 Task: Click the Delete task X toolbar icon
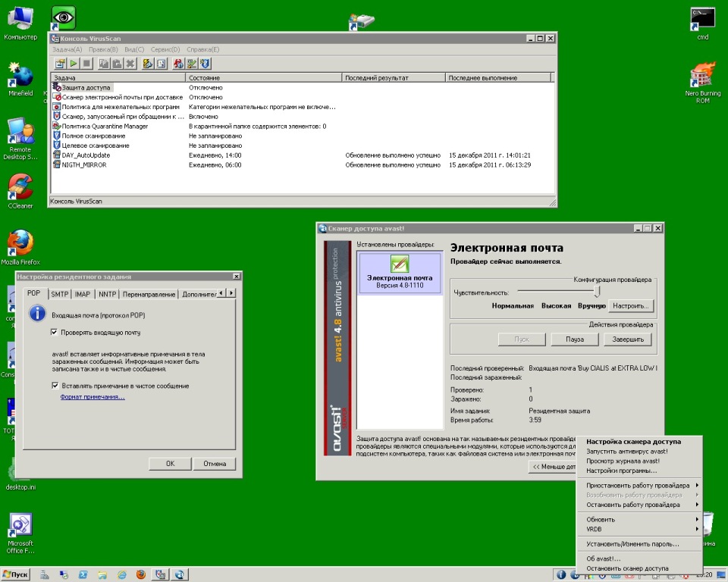coord(130,64)
